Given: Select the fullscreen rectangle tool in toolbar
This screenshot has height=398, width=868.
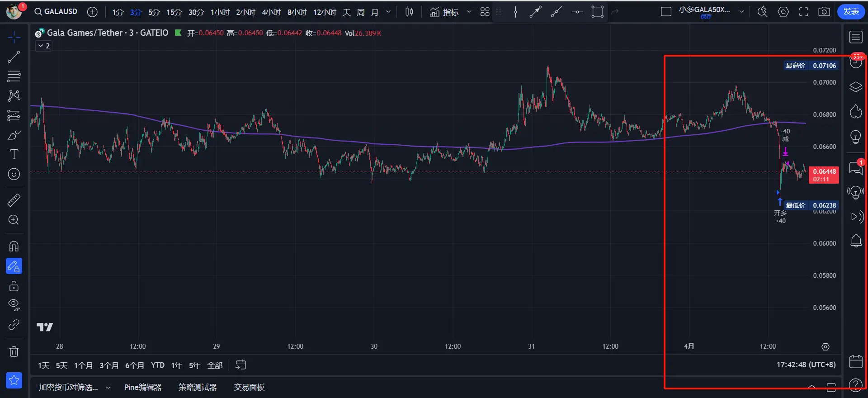Looking at the screenshot, I should tap(598, 12).
